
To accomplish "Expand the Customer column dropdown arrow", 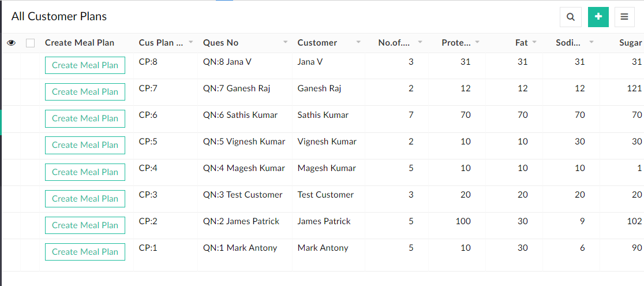I will (x=358, y=42).
